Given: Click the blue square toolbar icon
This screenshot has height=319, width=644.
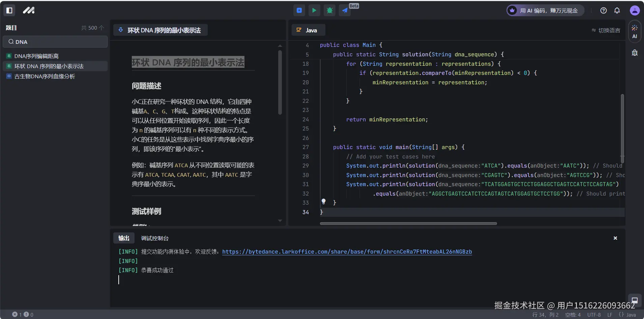Looking at the screenshot, I should [299, 10].
